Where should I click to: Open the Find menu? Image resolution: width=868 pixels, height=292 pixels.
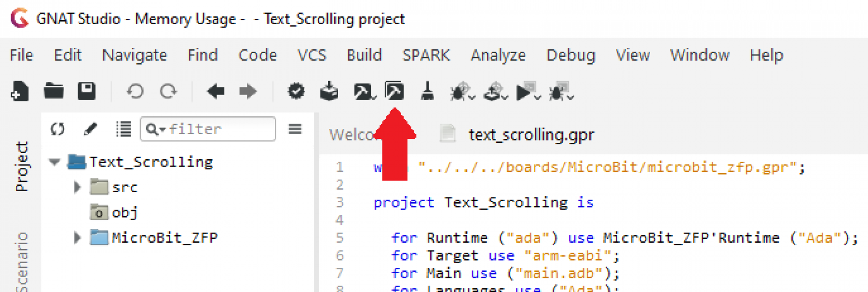(x=203, y=55)
